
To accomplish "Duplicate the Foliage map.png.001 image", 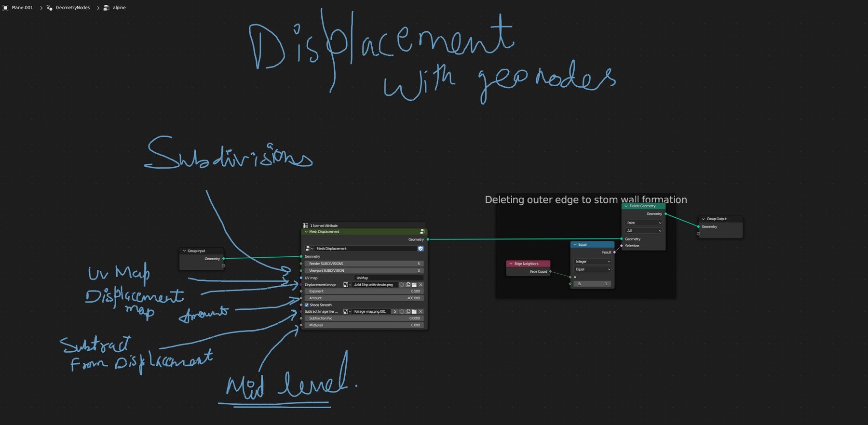I will click(408, 312).
